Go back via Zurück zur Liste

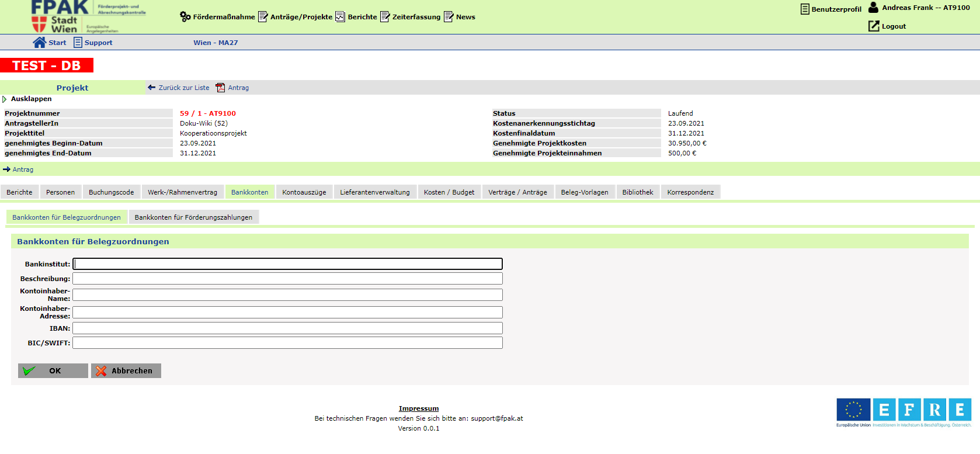coord(183,88)
